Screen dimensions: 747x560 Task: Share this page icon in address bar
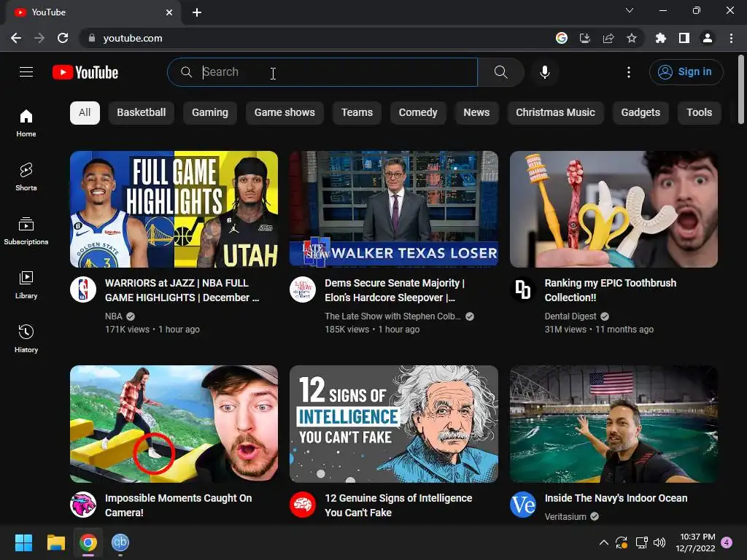coord(608,38)
